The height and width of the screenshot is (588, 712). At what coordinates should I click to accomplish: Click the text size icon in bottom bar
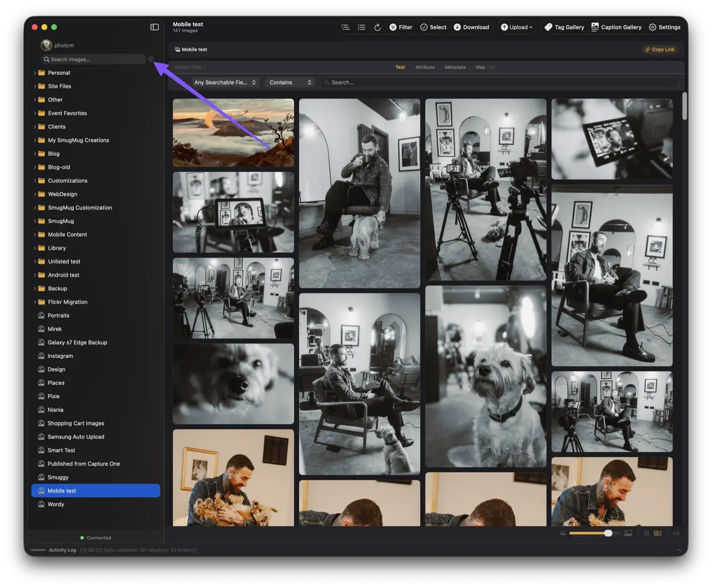point(676,533)
